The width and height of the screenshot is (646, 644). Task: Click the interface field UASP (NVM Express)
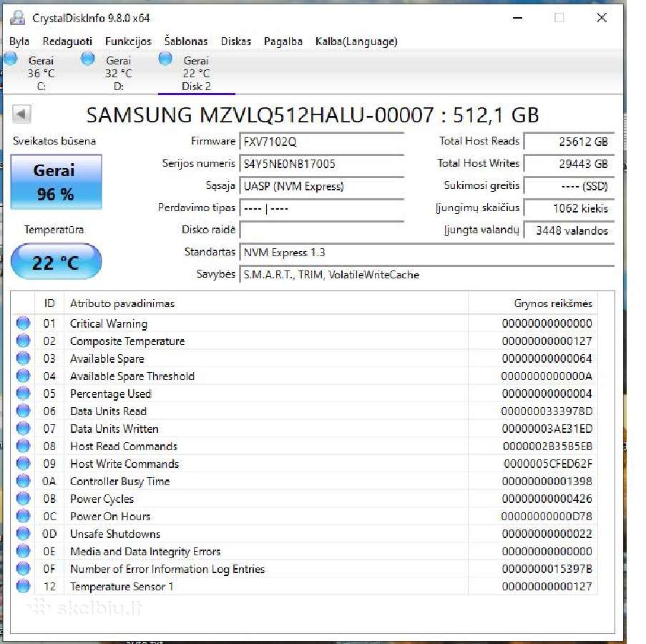click(321, 186)
